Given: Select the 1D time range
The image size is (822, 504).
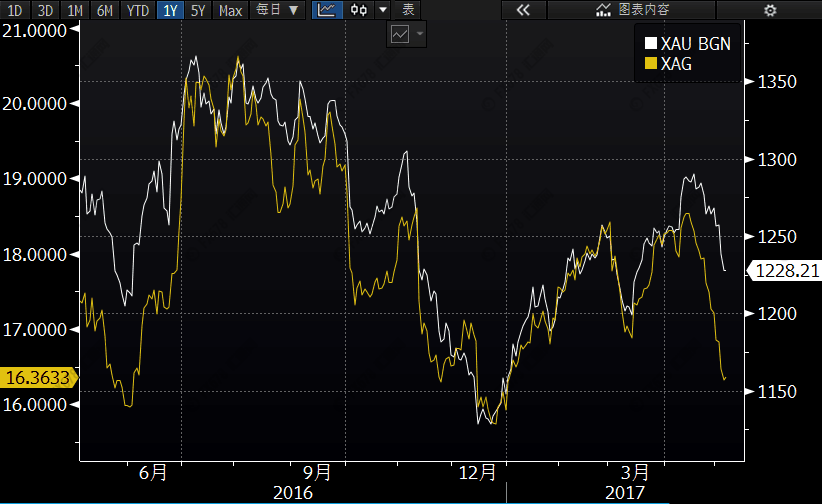Looking at the screenshot, I should pos(16,10).
